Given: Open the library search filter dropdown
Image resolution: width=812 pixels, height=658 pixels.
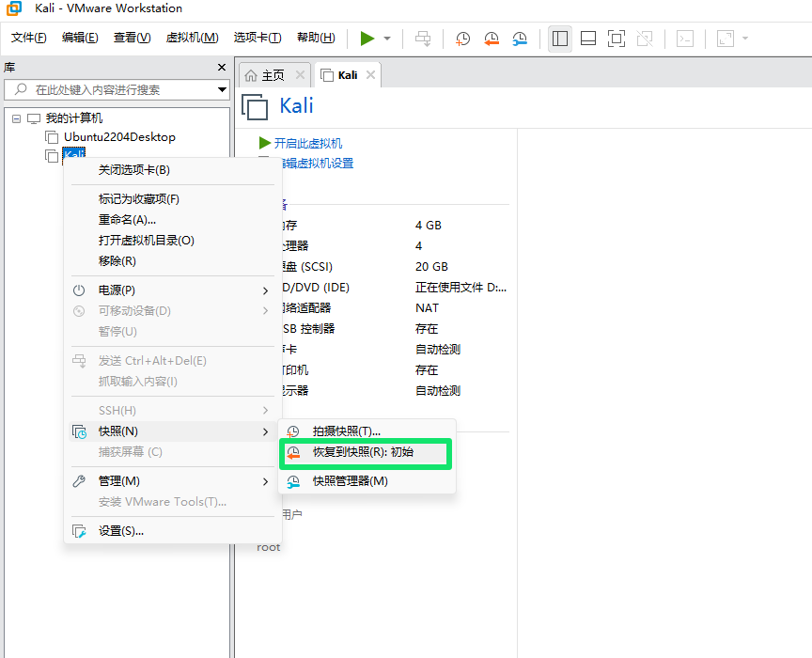Looking at the screenshot, I should click(x=222, y=90).
